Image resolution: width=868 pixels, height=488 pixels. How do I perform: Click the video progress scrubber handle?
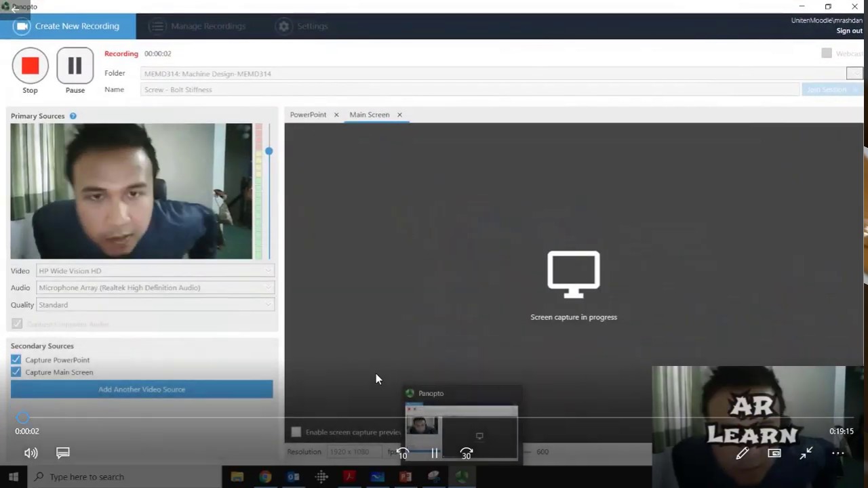coord(22,418)
